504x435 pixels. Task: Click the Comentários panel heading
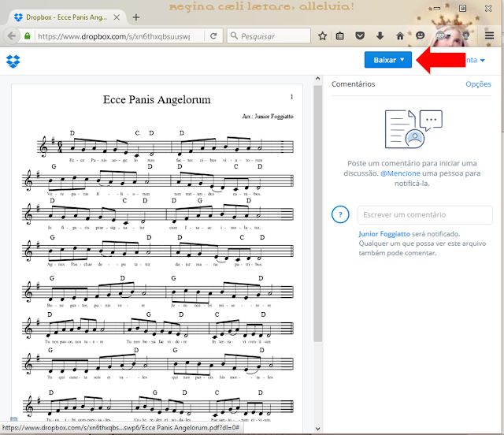click(354, 84)
